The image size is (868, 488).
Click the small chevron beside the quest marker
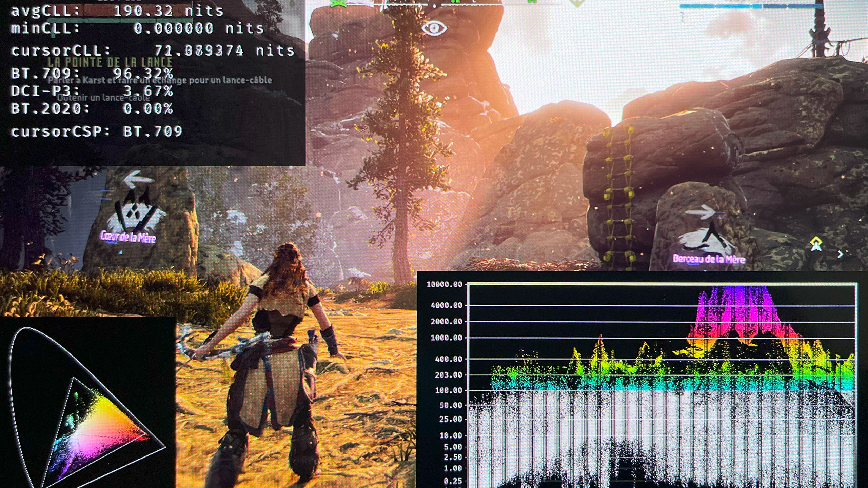click(840, 254)
